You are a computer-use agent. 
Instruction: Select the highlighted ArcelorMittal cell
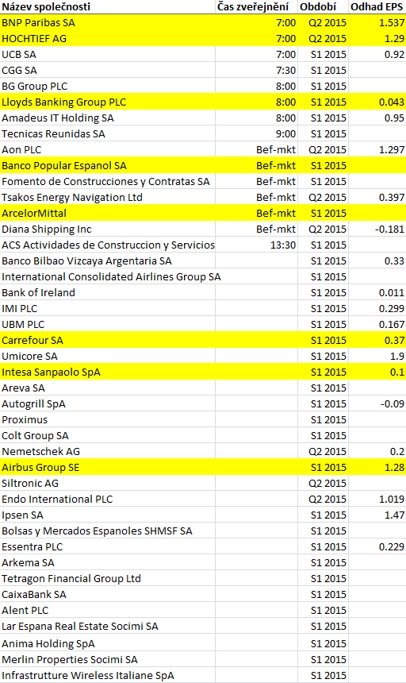(108, 213)
